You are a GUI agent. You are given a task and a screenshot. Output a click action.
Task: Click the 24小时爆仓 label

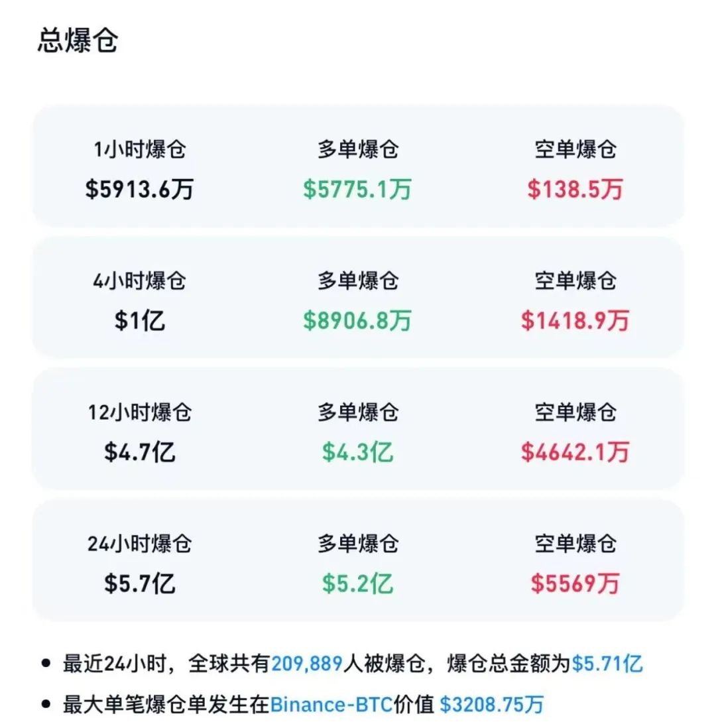139,544
